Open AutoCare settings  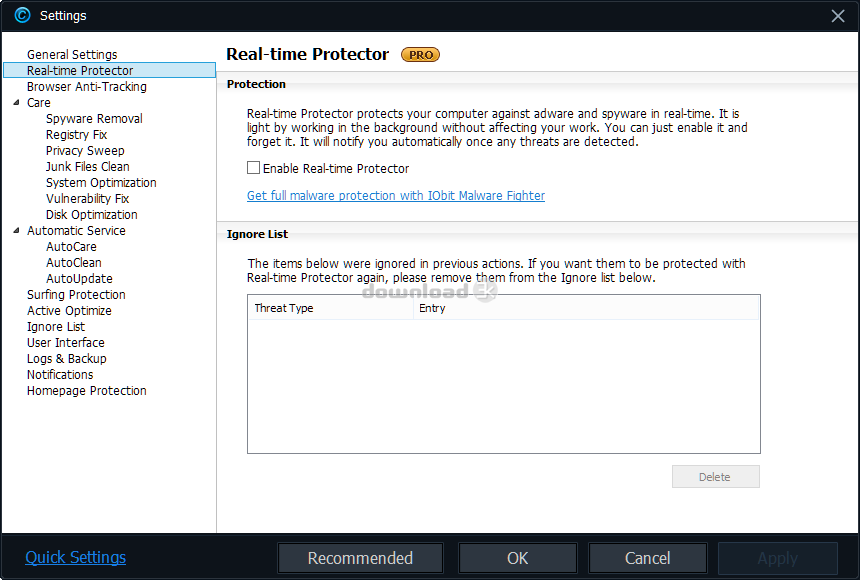click(x=71, y=246)
